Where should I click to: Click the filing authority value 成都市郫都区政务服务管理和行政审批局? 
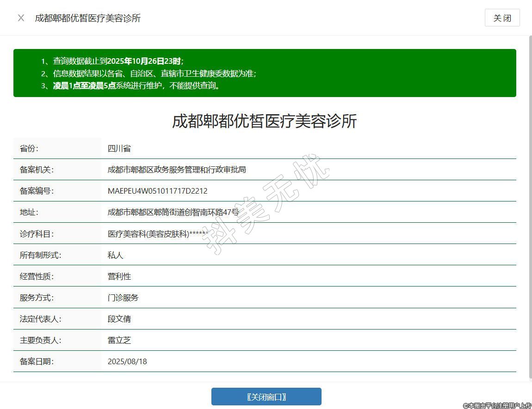coord(177,170)
